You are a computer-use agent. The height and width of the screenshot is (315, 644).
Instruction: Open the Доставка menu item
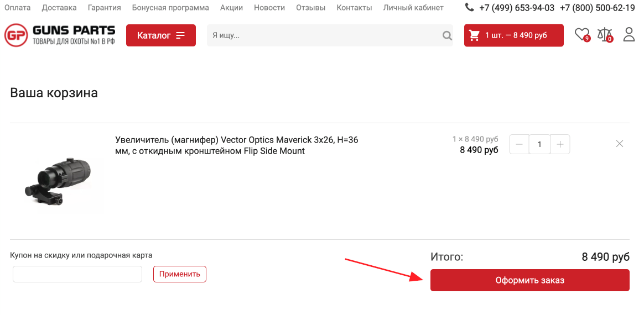[59, 8]
